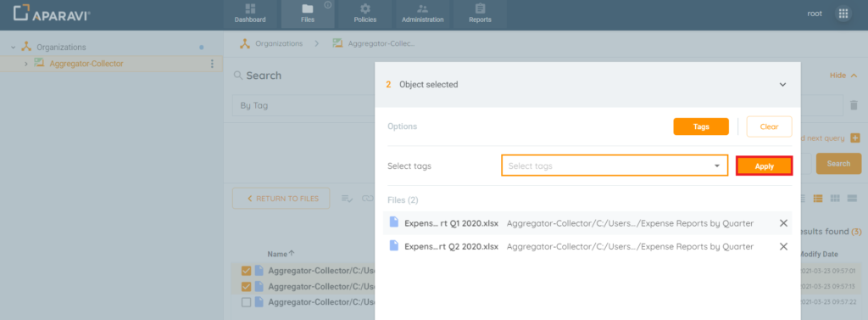
Task: Open the Policies tab
Action: (x=365, y=14)
